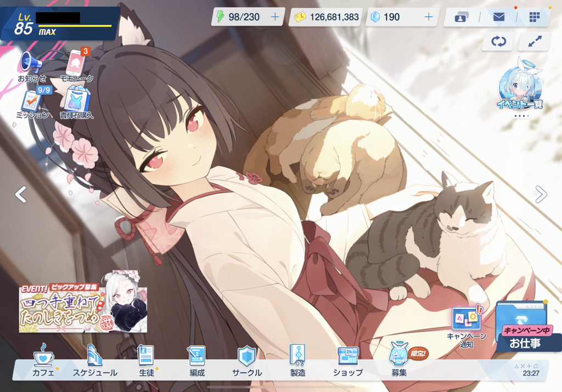Open the mailbox envelope icon

coord(498,16)
